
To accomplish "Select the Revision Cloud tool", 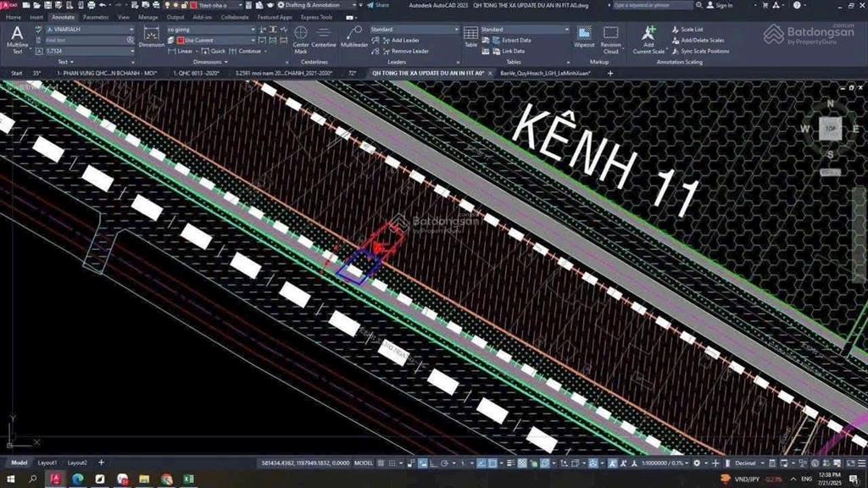I will click(x=610, y=40).
